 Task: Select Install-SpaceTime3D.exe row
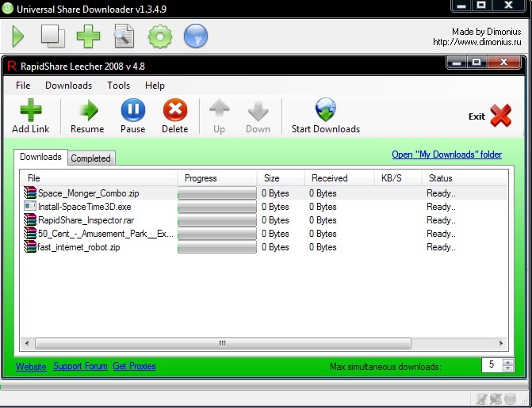pos(264,207)
